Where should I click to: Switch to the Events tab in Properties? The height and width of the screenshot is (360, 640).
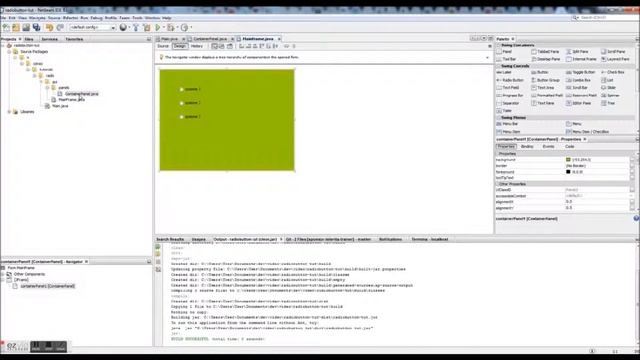tap(548, 147)
